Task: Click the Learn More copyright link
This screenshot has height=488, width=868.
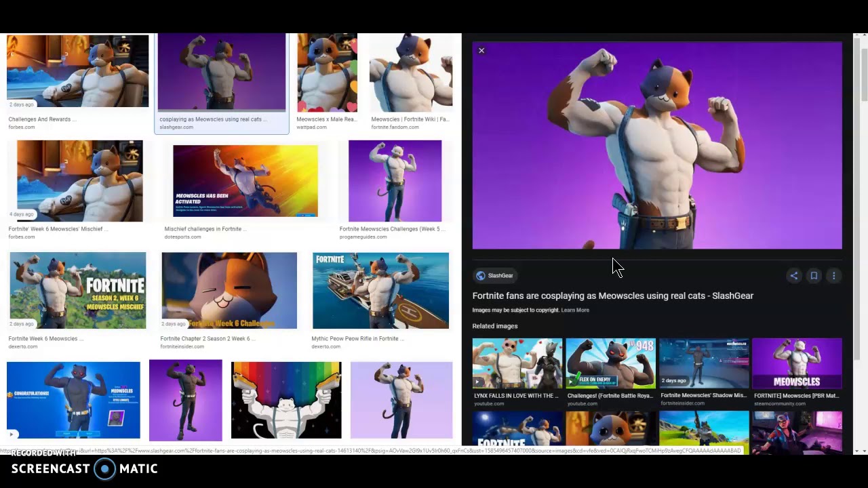Action: click(575, 310)
